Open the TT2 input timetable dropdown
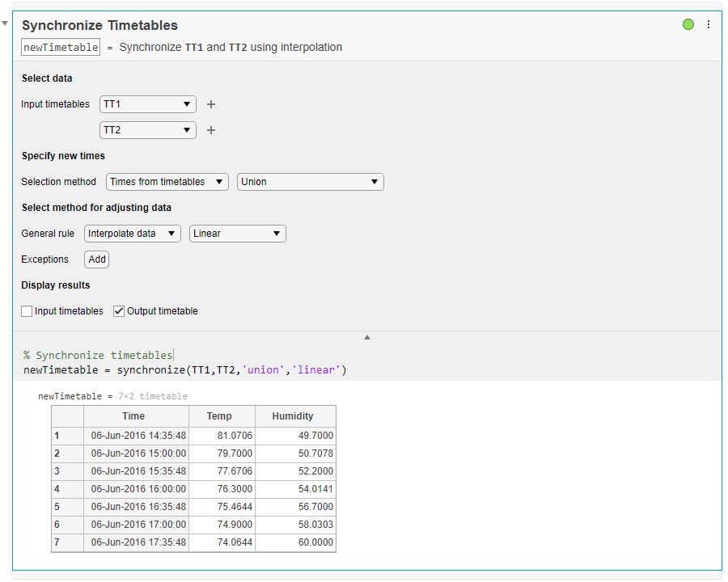 tap(148, 130)
